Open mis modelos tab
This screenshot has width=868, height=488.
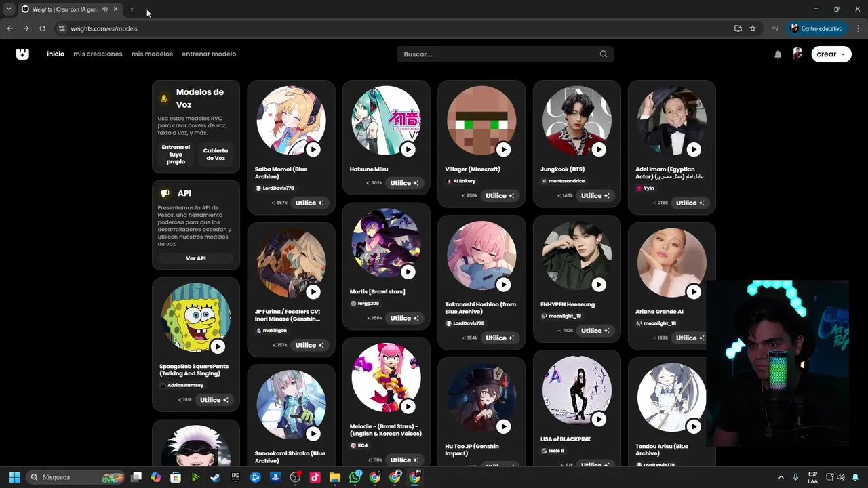152,54
